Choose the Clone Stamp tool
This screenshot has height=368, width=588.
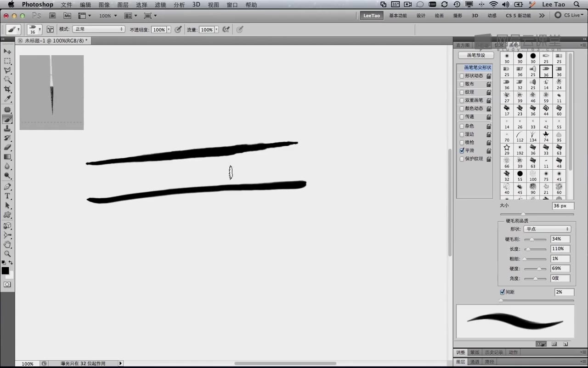(x=7, y=129)
